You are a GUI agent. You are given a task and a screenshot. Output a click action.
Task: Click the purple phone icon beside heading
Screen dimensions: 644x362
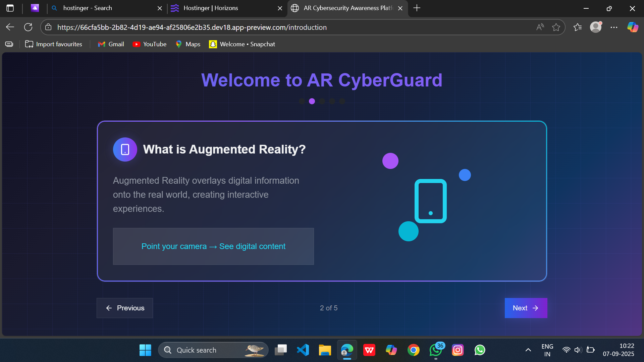[x=125, y=149]
